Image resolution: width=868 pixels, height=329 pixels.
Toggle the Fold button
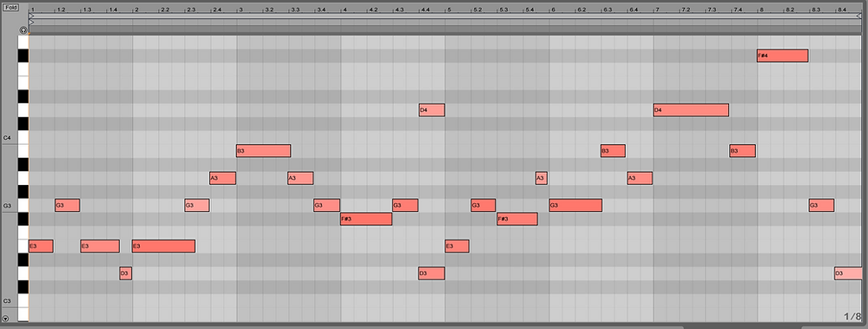click(10, 8)
